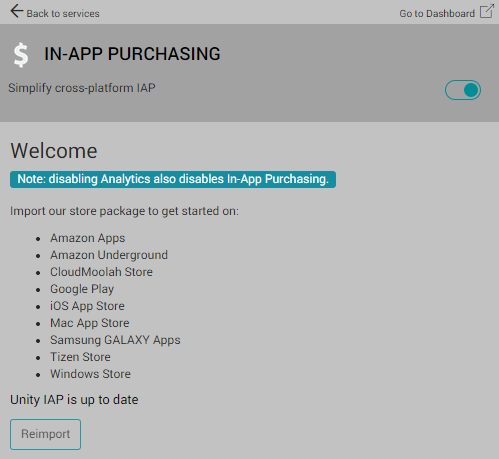Viewport: 499px width, 459px height.
Task: Click the dollar sign IAP icon
Action: click(x=21, y=55)
